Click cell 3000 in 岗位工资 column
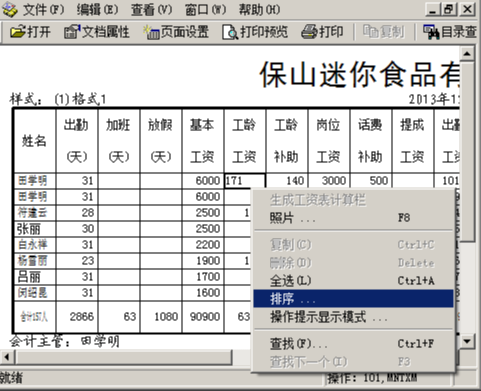The width and height of the screenshot is (481, 391). [x=329, y=181]
